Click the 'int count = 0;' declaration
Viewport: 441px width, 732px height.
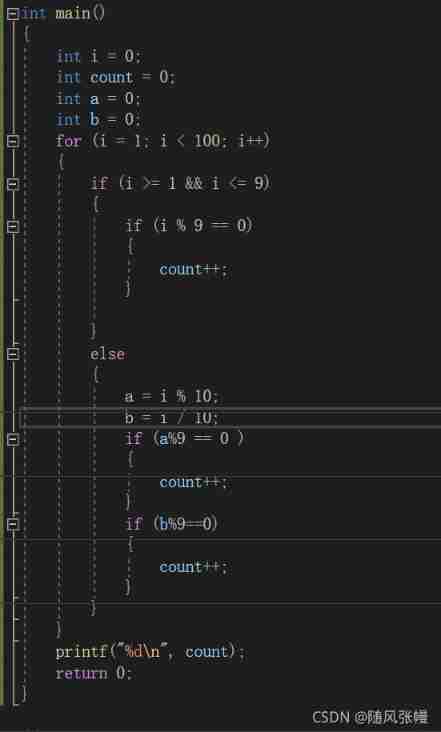pyautogui.click(x=115, y=77)
